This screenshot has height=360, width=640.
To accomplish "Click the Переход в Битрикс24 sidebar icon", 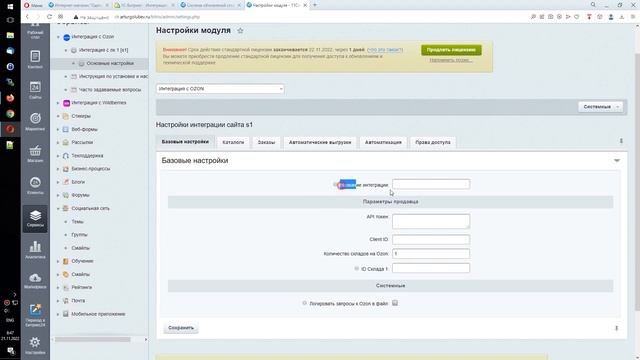I will [35, 315].
